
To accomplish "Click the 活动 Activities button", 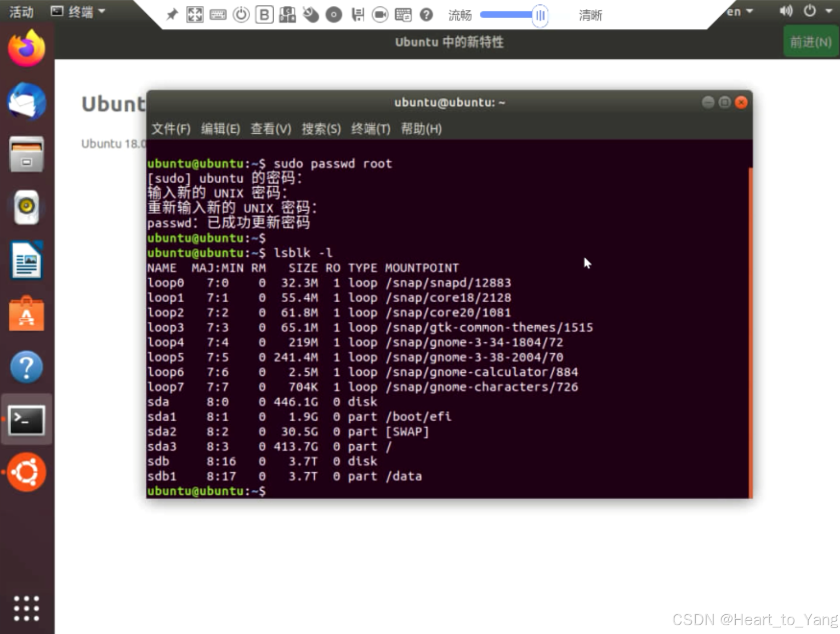I will 21,12.
